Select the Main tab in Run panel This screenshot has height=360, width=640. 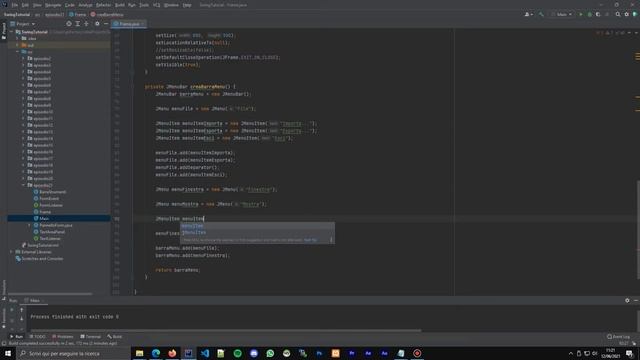[x=35, y=301]
